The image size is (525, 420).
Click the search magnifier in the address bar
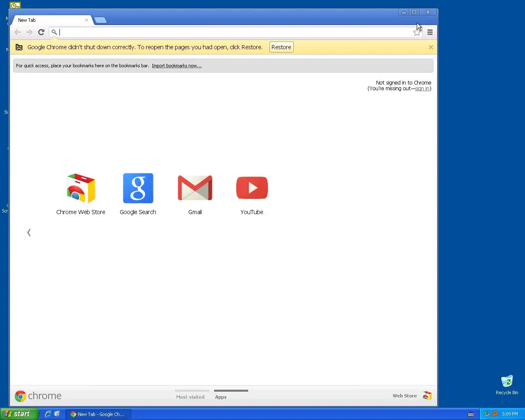(54, 32)
